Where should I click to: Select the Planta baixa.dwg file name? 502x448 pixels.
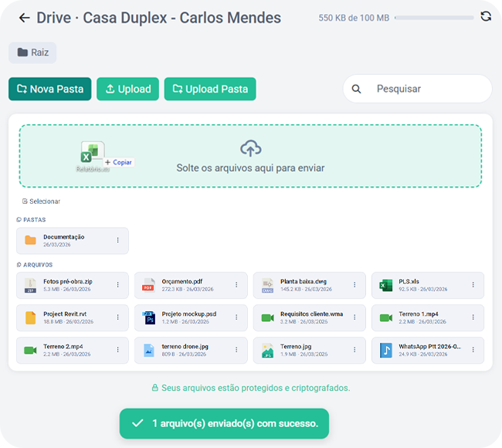[x=304, y=281]
